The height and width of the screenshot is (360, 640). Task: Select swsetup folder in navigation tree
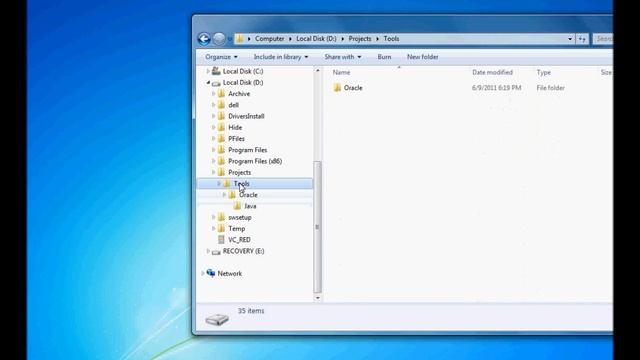(x=240, y=218)
